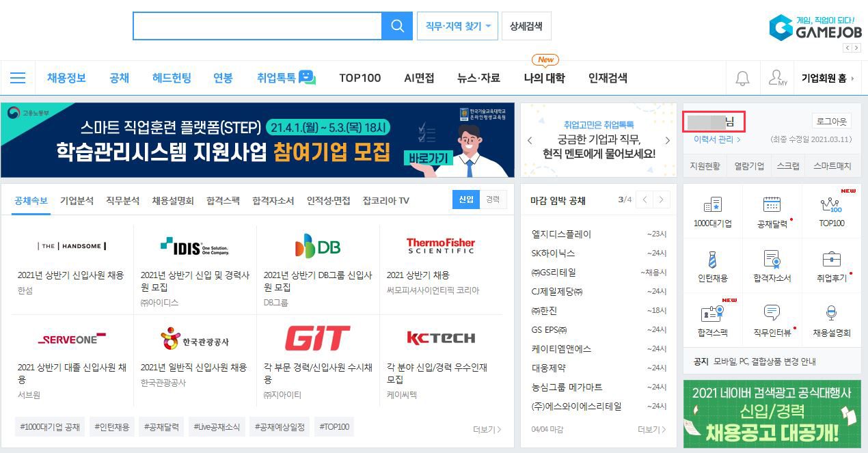868x453 pixels.
Task: Click #공채예상일정 hashtag
Action: pyautogui.click(x=279, y=427)
